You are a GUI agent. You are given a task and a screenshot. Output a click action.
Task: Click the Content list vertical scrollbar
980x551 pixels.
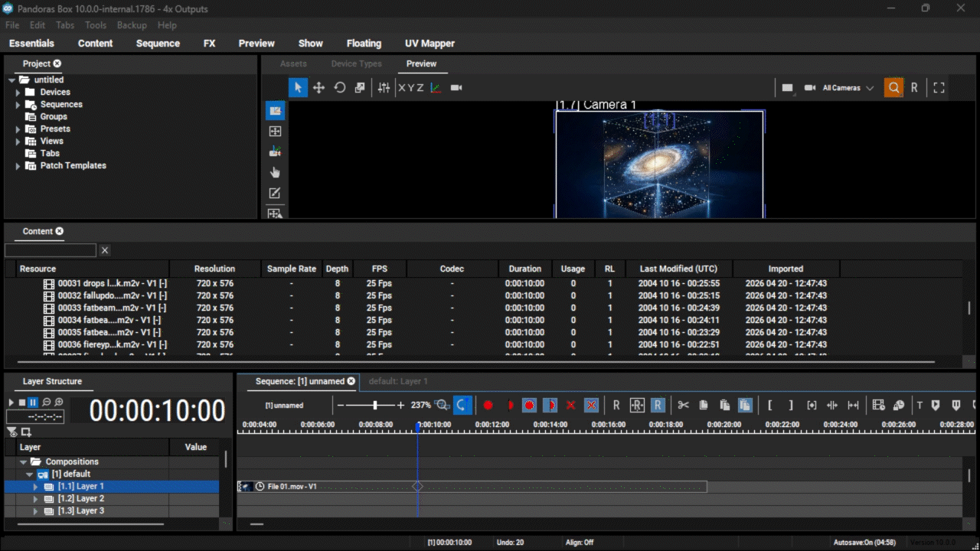tap(969, 308)
